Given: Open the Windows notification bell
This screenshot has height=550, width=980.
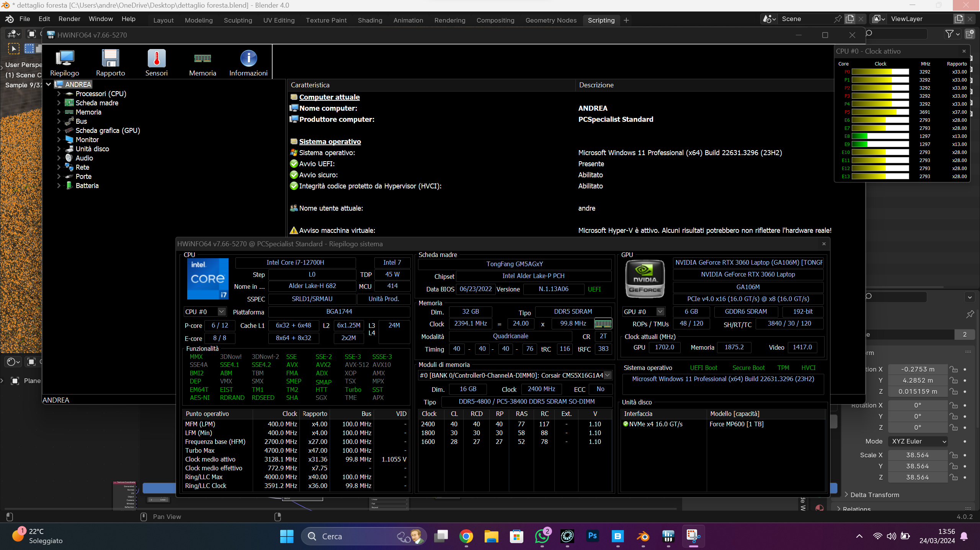Looking at the screenshot, I should click(964, 536).
